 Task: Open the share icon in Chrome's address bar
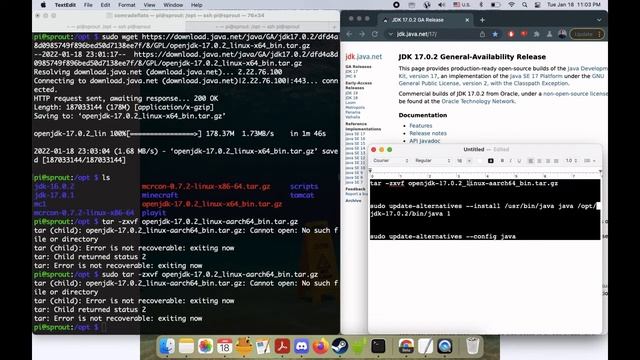482,34
